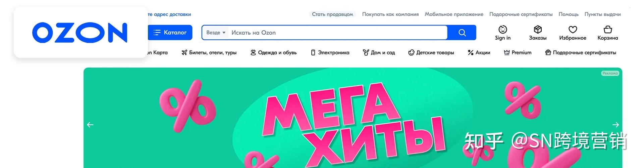Open Мобильное приложение link
The width and height of the screenshot is (644, 168).
coord(454,14)
